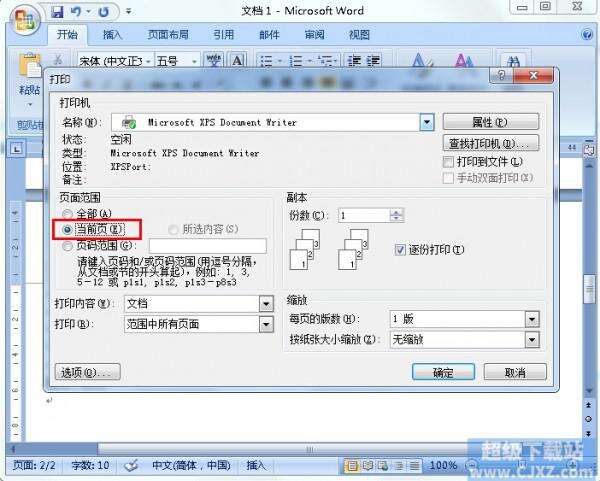600x481 pixels.
Task: Click the Change Styles icon
Action: [x=464, y=61]
